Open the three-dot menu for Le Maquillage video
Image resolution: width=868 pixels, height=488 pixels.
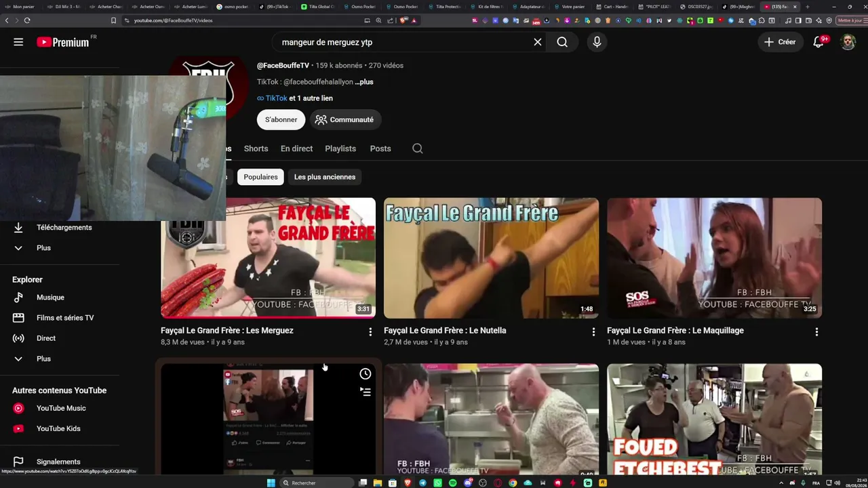[x=816, y=332]
